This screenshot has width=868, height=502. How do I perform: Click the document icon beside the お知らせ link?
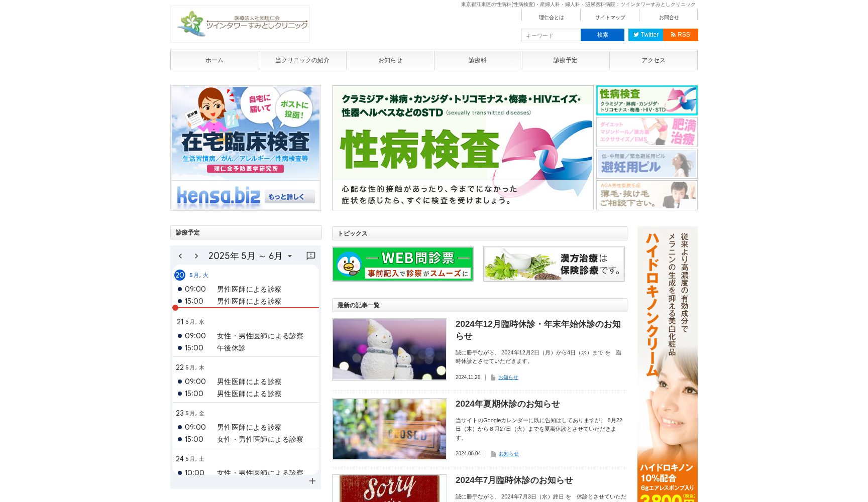(x=493, y=377)
